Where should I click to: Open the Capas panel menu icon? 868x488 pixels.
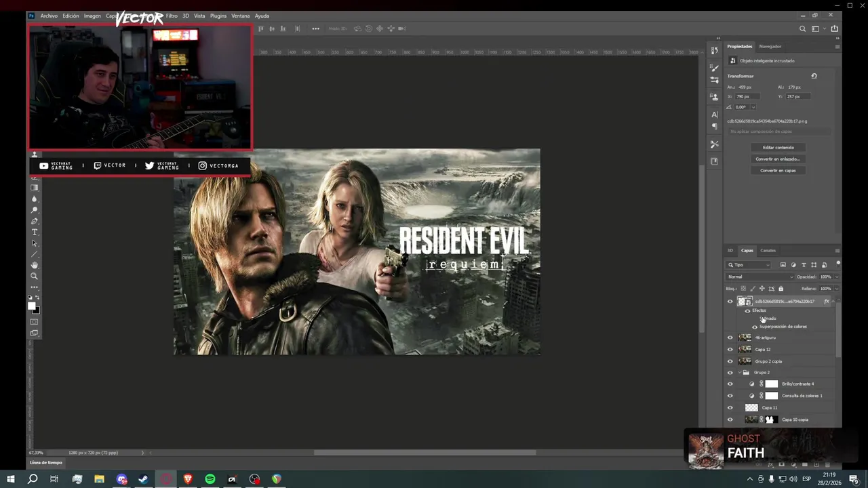pos(837,250)
